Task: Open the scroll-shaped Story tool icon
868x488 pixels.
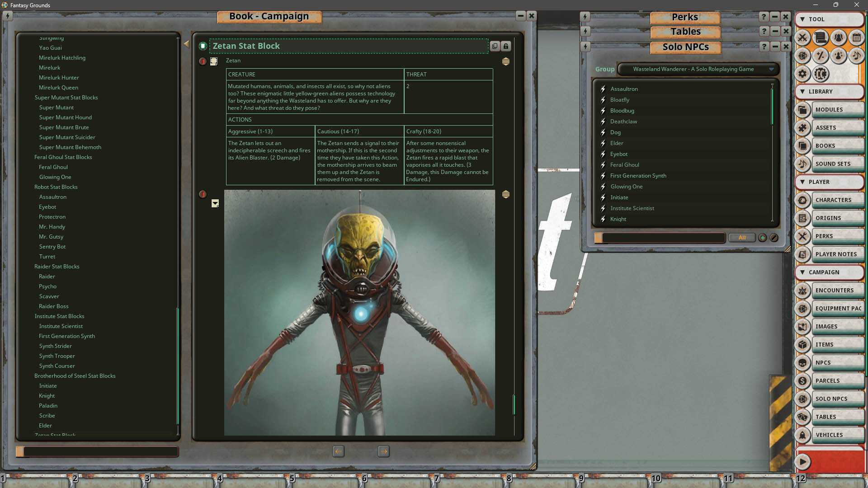Action: click(821, 38)
